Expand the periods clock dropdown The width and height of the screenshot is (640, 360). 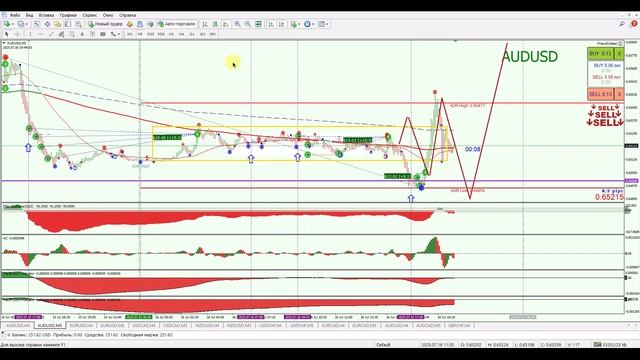click(x=313, y=24)
